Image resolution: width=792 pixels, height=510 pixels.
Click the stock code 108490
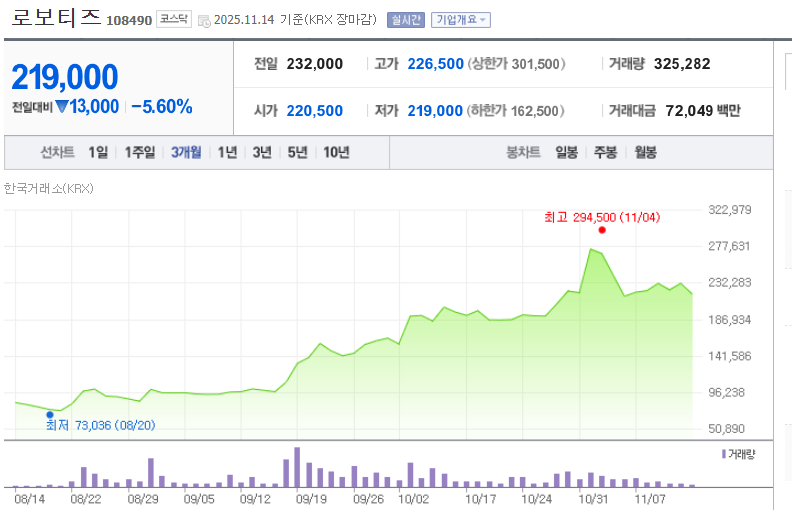(x=129, y=20)
